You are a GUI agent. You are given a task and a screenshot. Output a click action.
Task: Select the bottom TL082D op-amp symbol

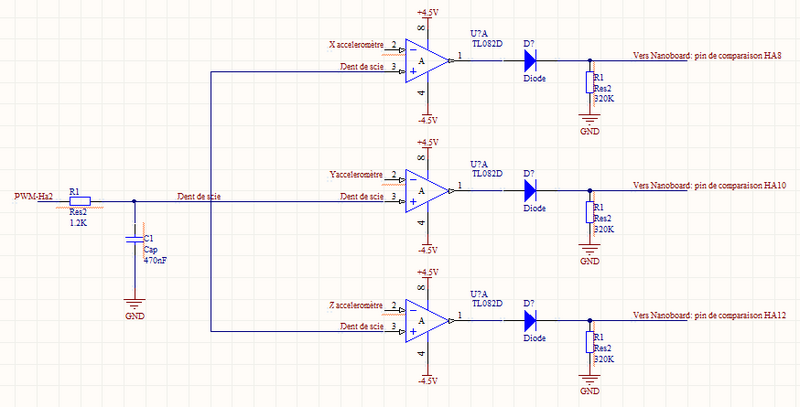click(x=427, y=320)
